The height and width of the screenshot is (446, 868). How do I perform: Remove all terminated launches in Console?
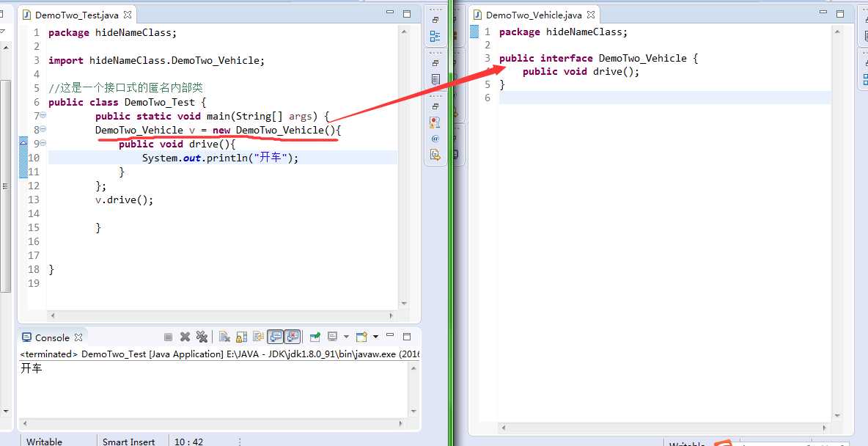[x=202, y=337]
